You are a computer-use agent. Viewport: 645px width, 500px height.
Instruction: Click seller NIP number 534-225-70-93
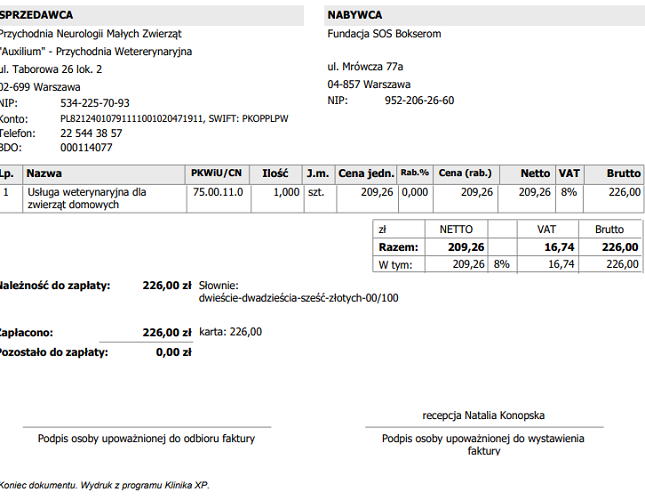[x=95, y=103]
